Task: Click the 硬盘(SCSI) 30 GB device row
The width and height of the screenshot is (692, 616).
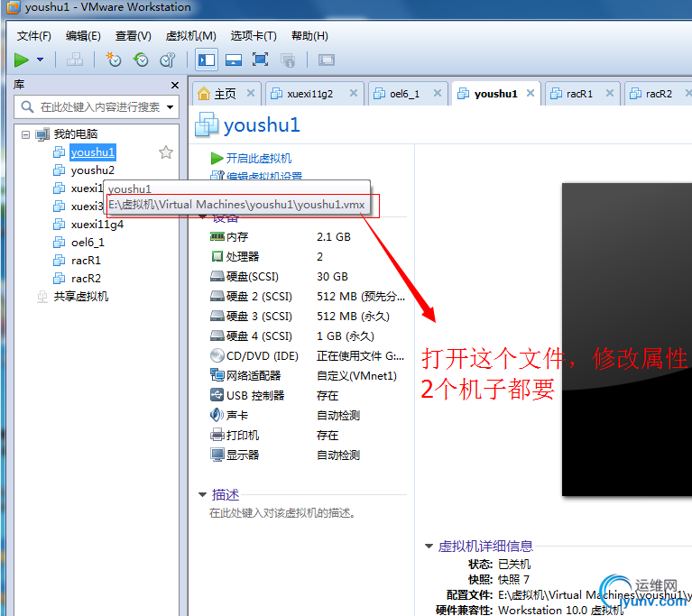Action: pos(307,277)
